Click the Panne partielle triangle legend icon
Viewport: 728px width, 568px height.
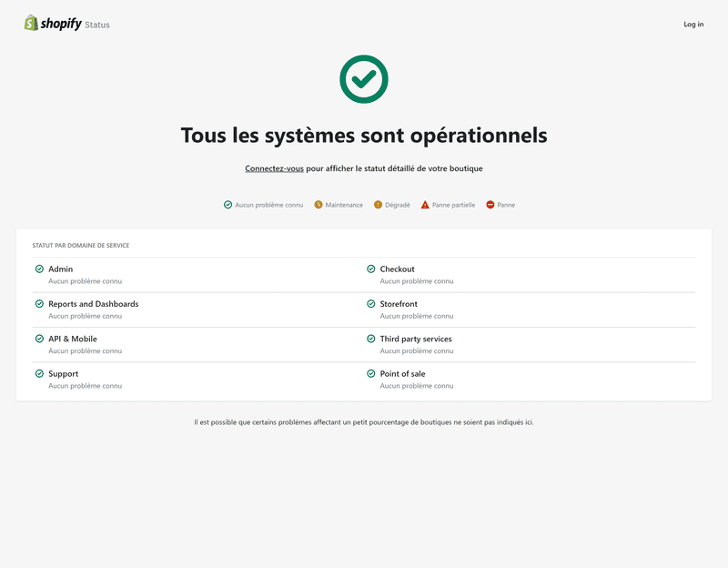pyautogui.click(x=425, y=205)
